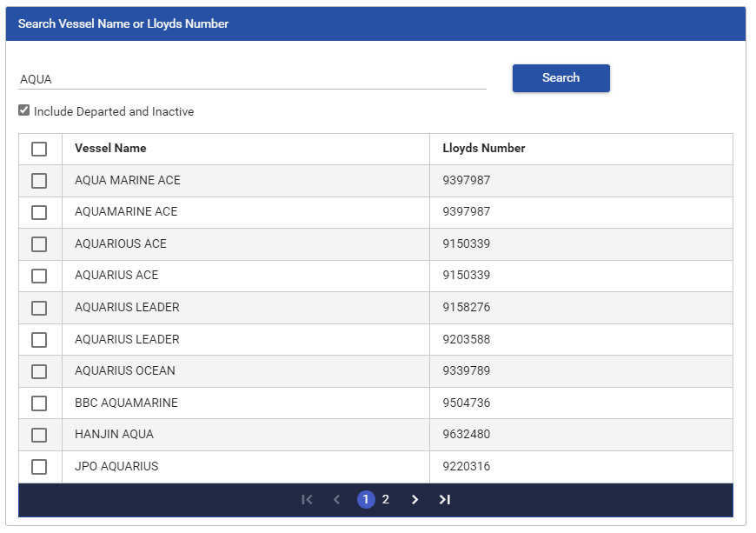Viewport: 756px width, 533px height.
Task: Click the Lloyds Number column header
Action: [x=484, y=149]
